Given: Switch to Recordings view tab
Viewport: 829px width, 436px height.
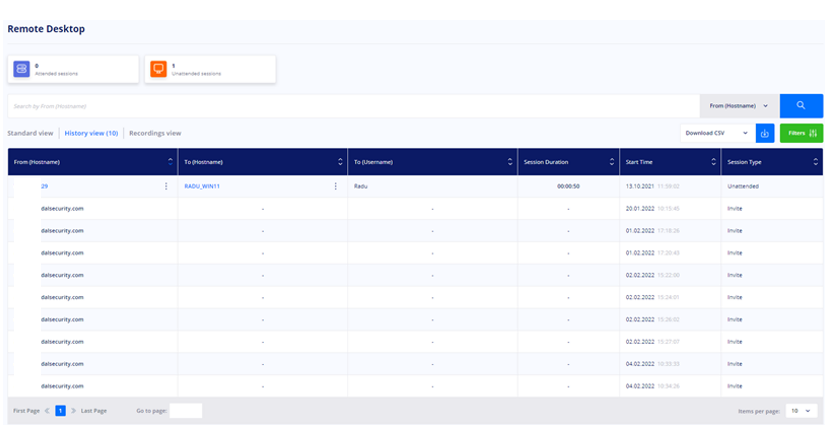Looking at the screenshot, I should pos(155,133).
